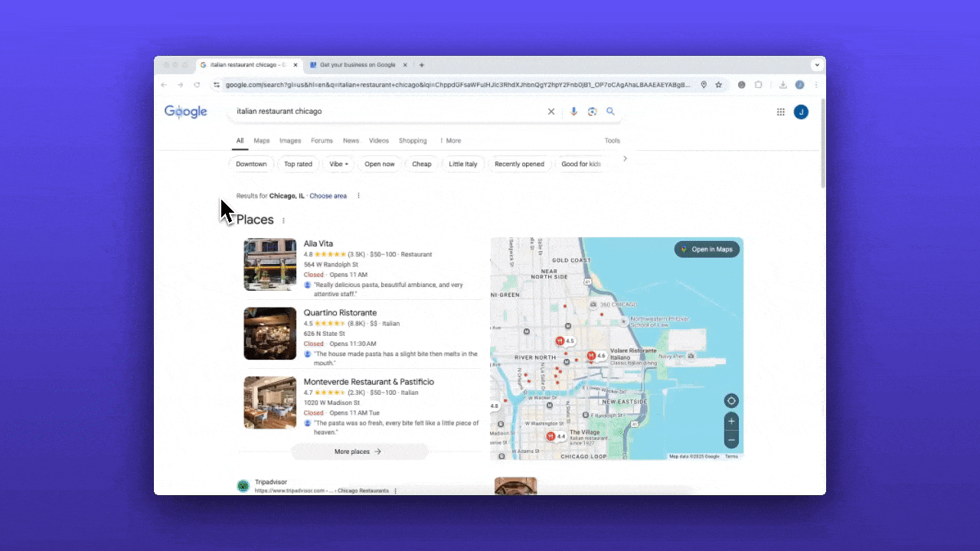
Task: Center map on your current location
Action: pos(731,401)
